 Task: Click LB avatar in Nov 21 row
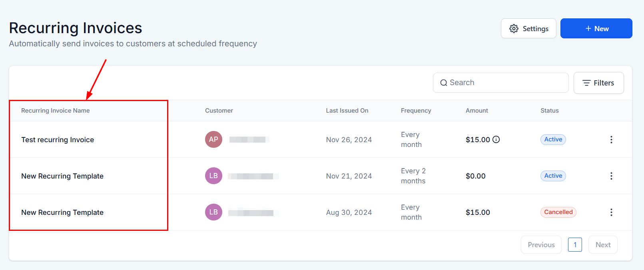[213, 176]
